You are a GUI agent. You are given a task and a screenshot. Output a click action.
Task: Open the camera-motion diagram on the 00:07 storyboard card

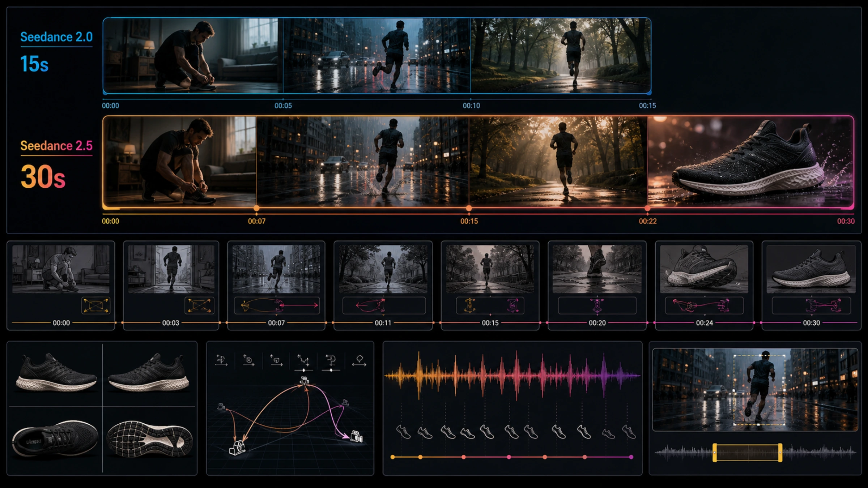(x=277, y=305)
